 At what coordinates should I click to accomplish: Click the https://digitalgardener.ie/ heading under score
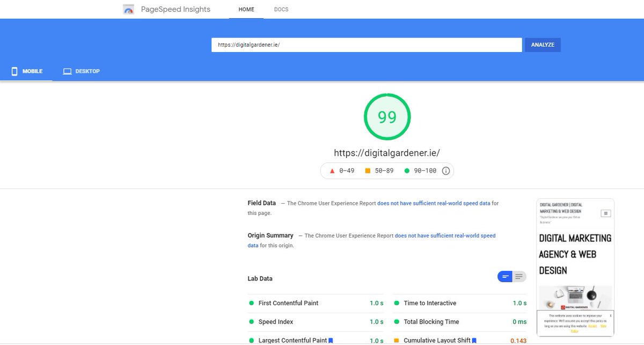click(387, 153)
